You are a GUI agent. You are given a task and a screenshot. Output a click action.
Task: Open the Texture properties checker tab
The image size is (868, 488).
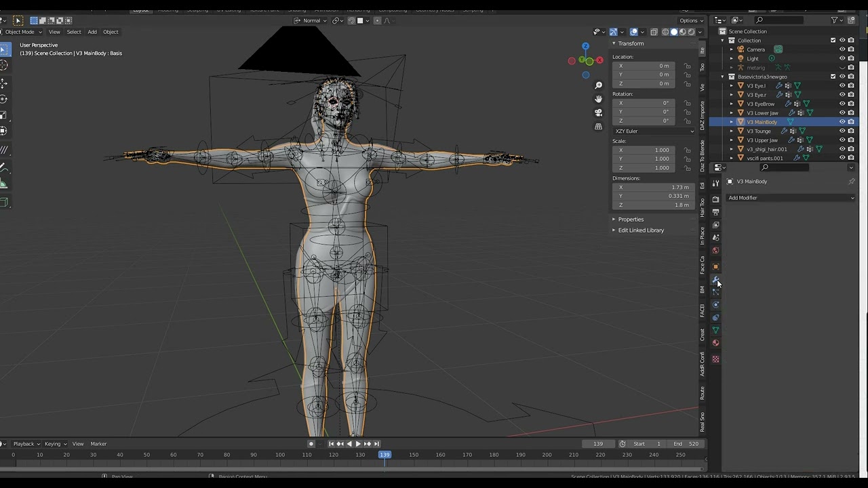715,359
